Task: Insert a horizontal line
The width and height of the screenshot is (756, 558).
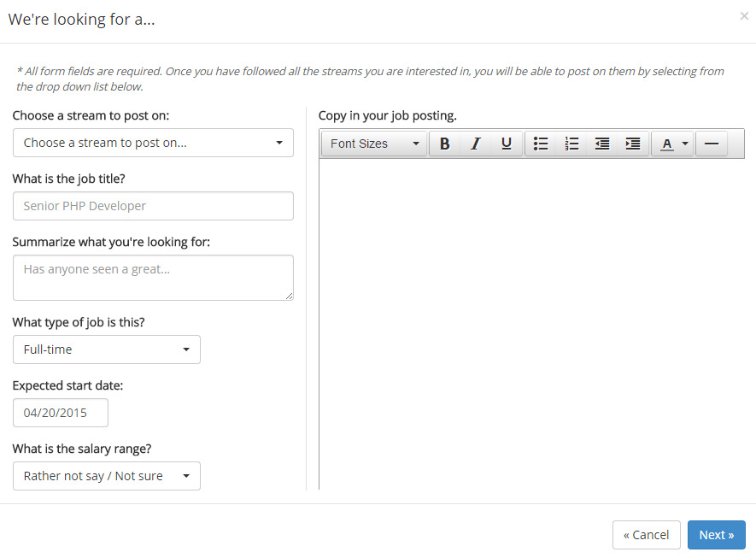Action: click(712, 144)
